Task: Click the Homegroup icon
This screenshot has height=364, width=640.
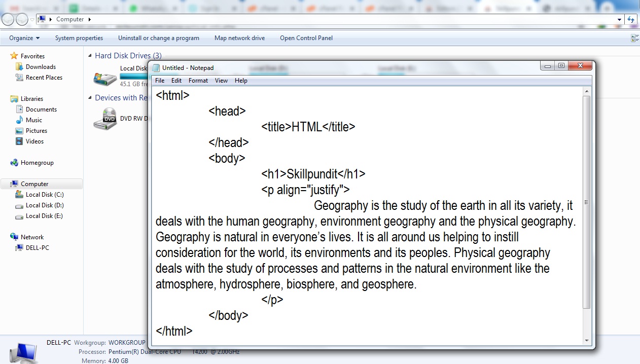Action: point(14,162)
